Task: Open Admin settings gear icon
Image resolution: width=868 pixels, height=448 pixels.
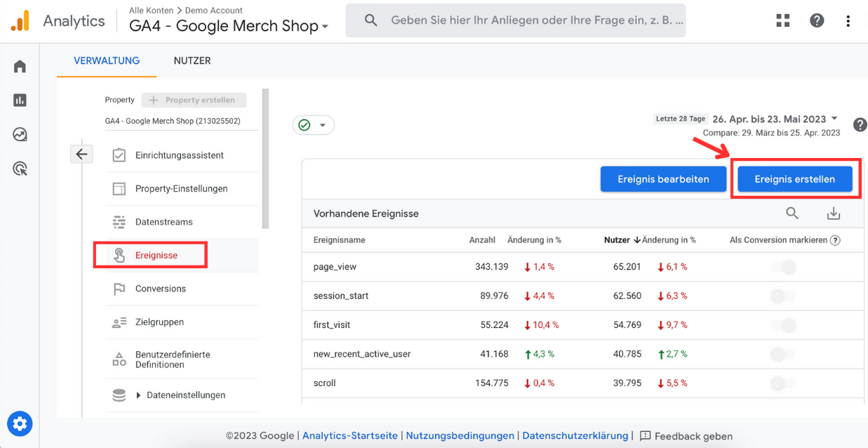Action: tap(20, 423)
